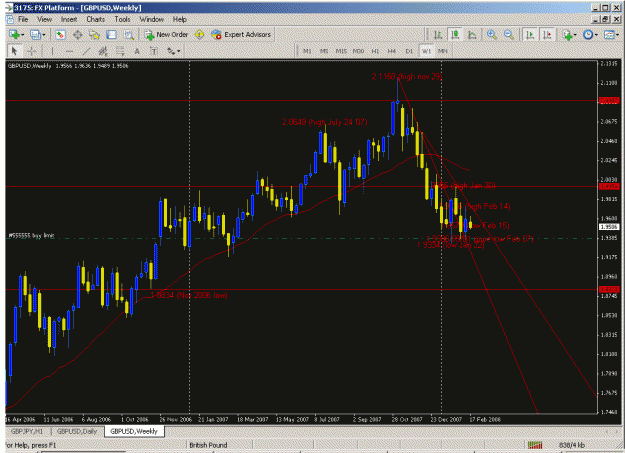Image resolution: width=625 pixels, height=453 pixels.
Task: Open the File menu
Action: click(x=23, y=19)
